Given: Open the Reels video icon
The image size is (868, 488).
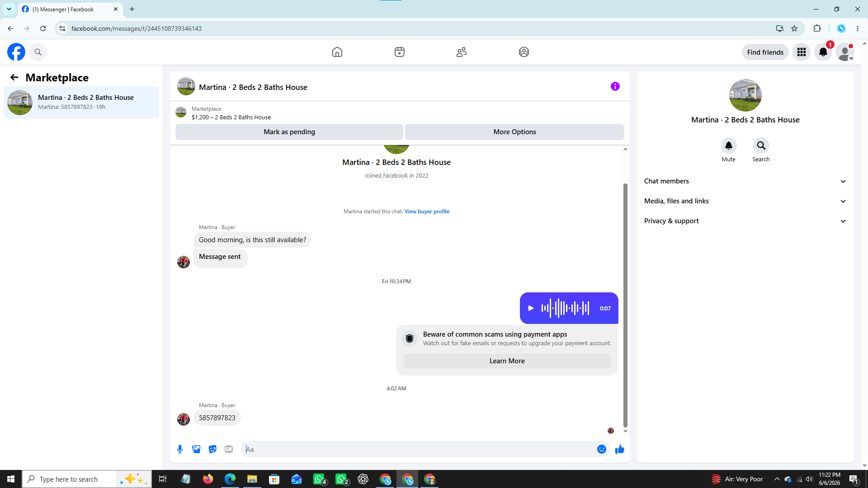Looking at the screenshot, I should coord(400,52).
